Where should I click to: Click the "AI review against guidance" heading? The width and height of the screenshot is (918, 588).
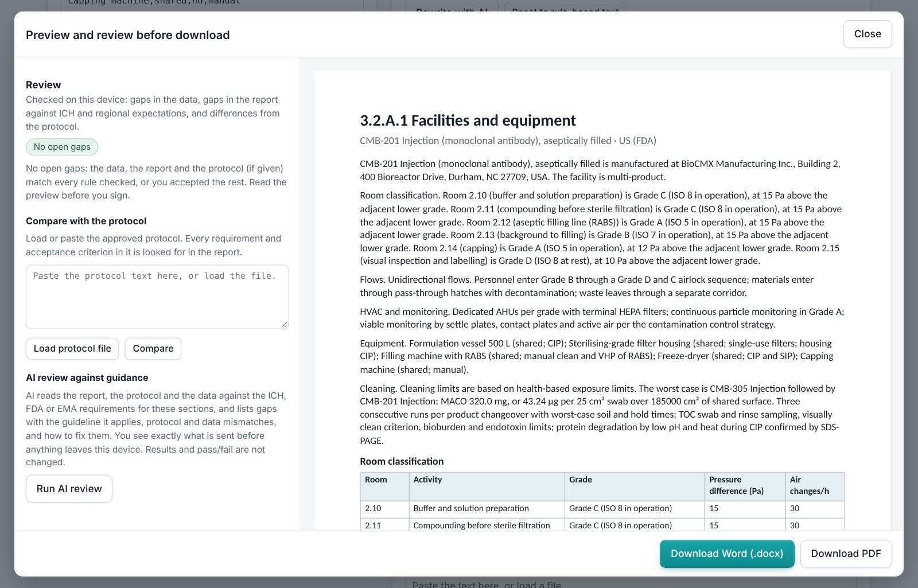87,378
